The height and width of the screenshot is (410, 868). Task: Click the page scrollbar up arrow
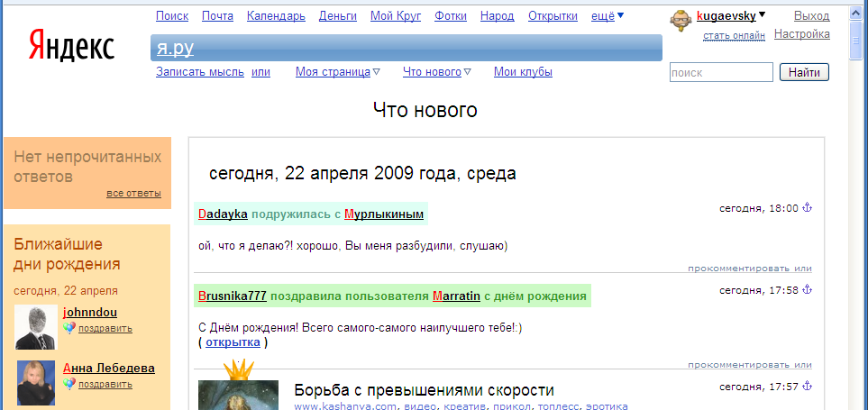pos(856,14)
